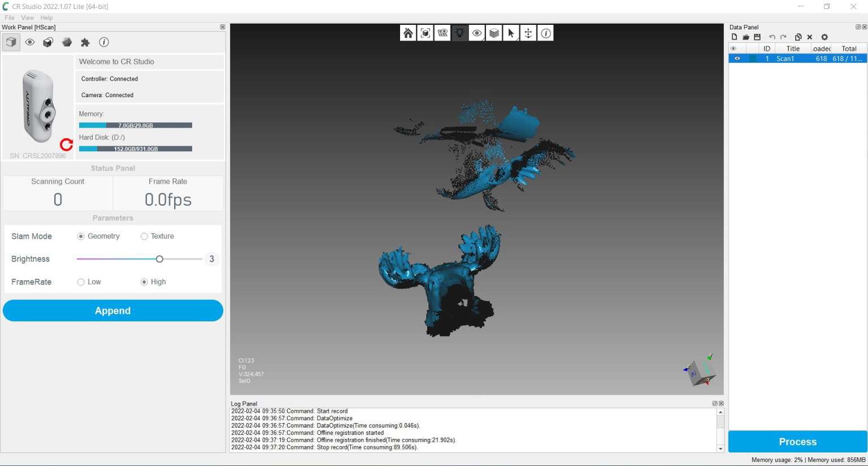Viewport: 868px width, 466px height.
Task: Click the Append button
Action: tap(112, 311)
